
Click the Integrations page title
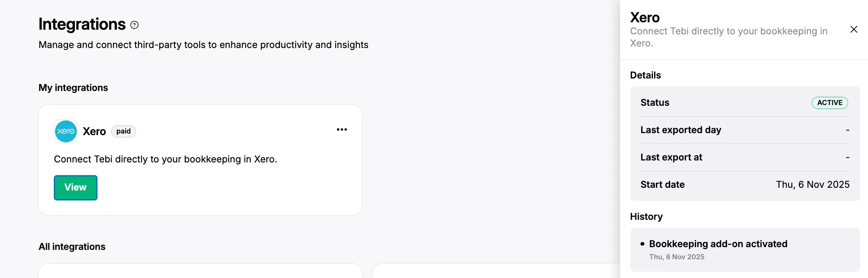point(82,24)
